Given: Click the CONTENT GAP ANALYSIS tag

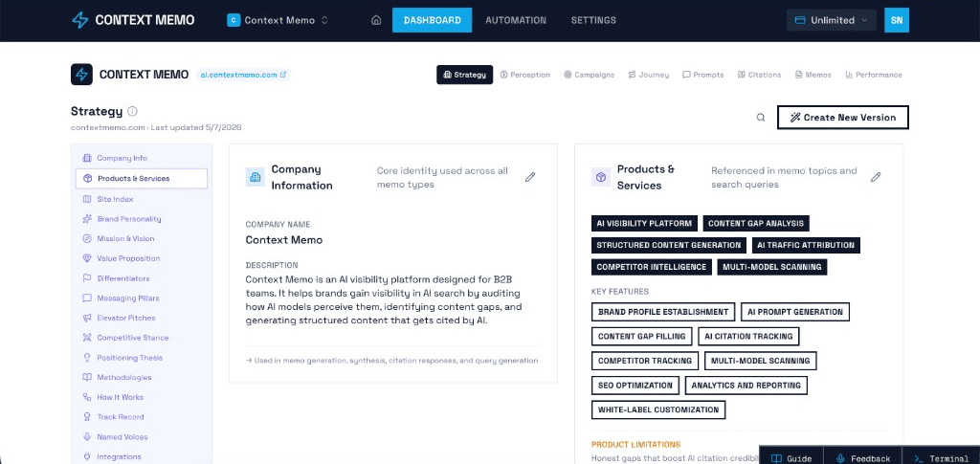Looking at the screenshot, I should [756, 224].
